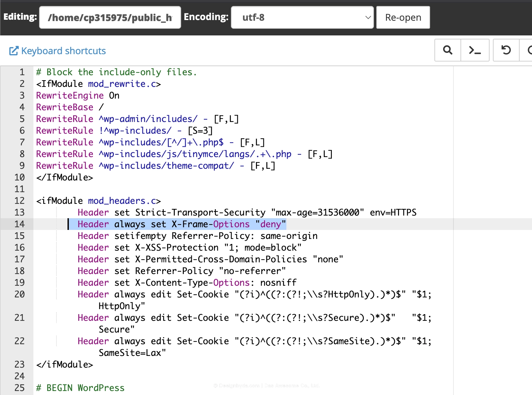Click the Referrer-Policy "no-referrer" line
Screen dimensions: 532x395
coord(182,271)
